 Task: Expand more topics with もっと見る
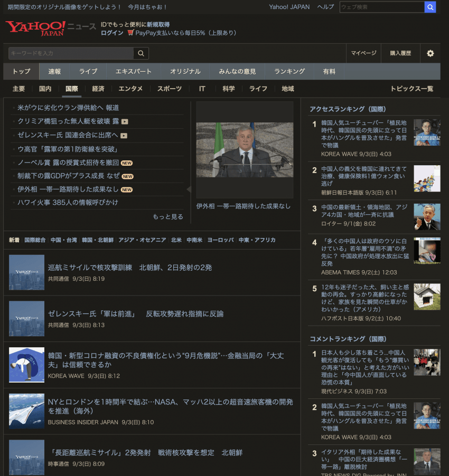(168, 217)
